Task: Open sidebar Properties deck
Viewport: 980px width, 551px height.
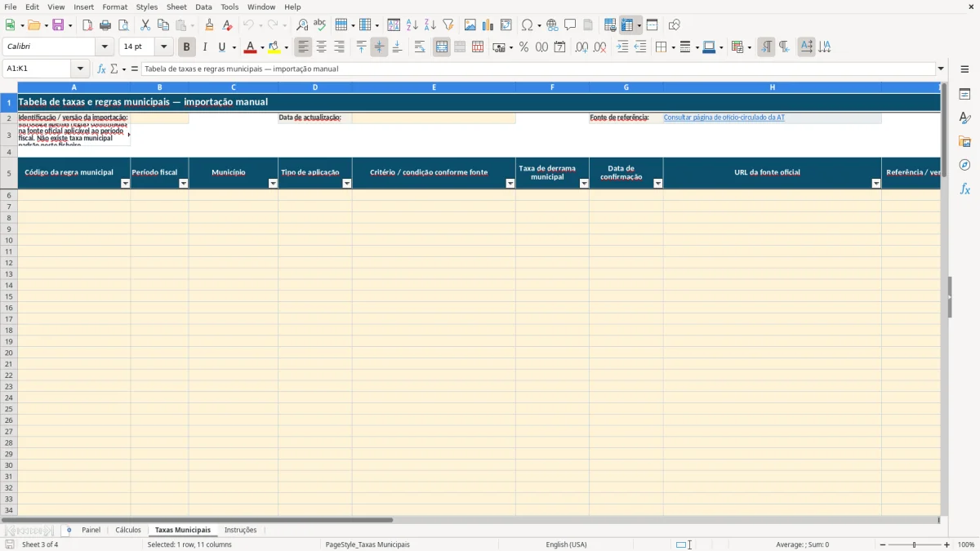Action: (x=964, y=95)
